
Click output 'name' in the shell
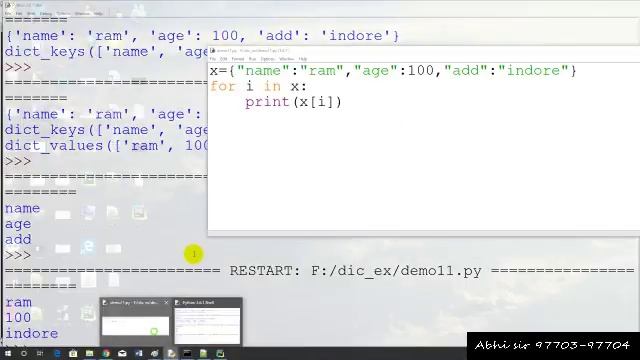(22, 209)
